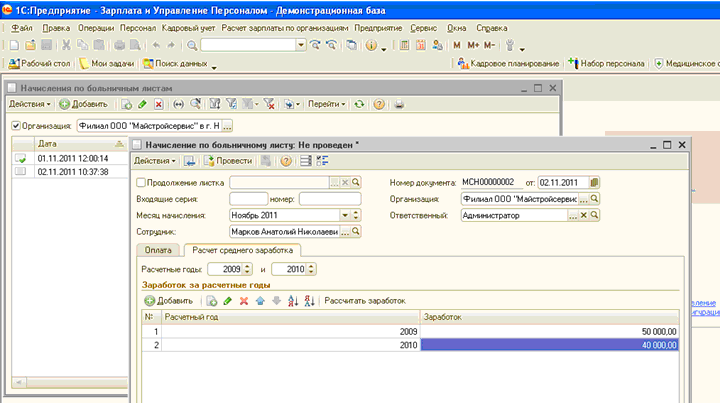Expand the Действия dropdown in document window

[155, 161]
